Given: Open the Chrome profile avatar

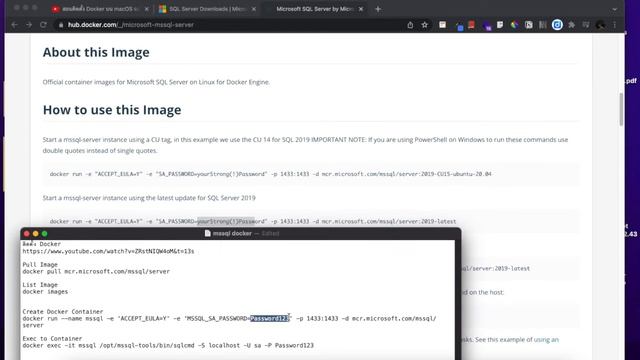Looking at the screenshot, I should point(600,25).
